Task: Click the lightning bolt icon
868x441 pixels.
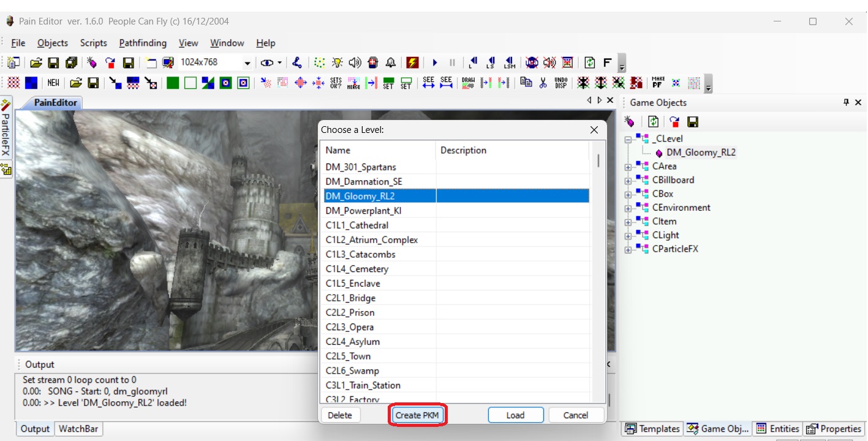Action: tap(412, 62)
